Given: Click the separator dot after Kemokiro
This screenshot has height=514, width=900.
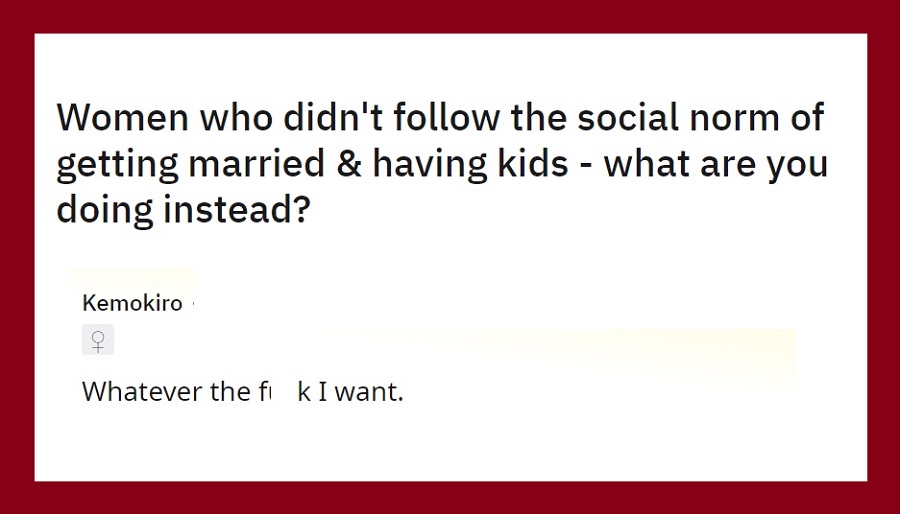Looking at the screenshot, I should [x=192, y=303].
